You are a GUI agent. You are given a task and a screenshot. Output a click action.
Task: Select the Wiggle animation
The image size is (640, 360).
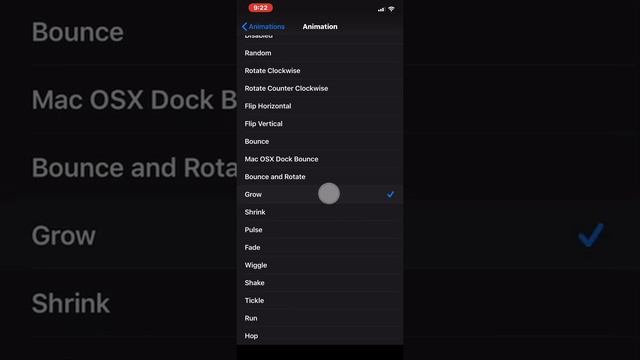[x=320, y=265]
